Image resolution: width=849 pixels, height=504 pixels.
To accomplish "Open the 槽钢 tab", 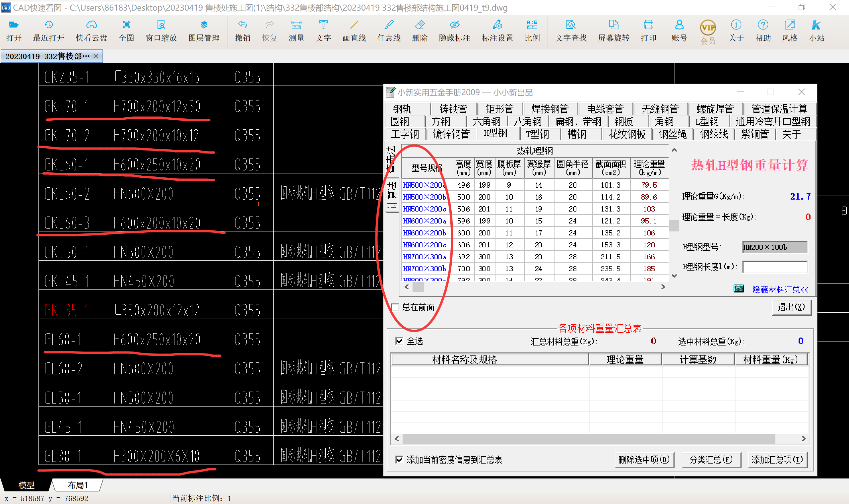I will pyautogui.click(x=577, y=134).
